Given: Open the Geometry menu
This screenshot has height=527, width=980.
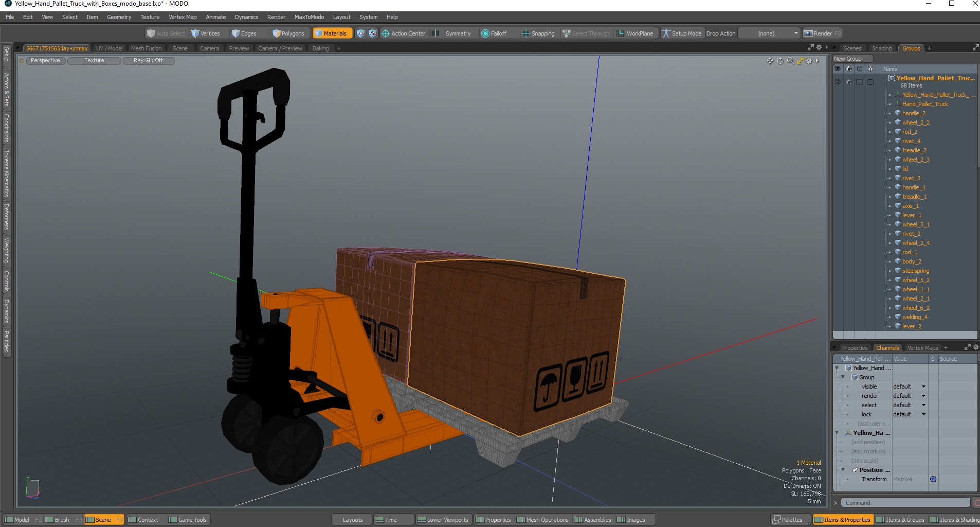Looking at the screenshot, I should pyautogui.click(x=119, y=17).
